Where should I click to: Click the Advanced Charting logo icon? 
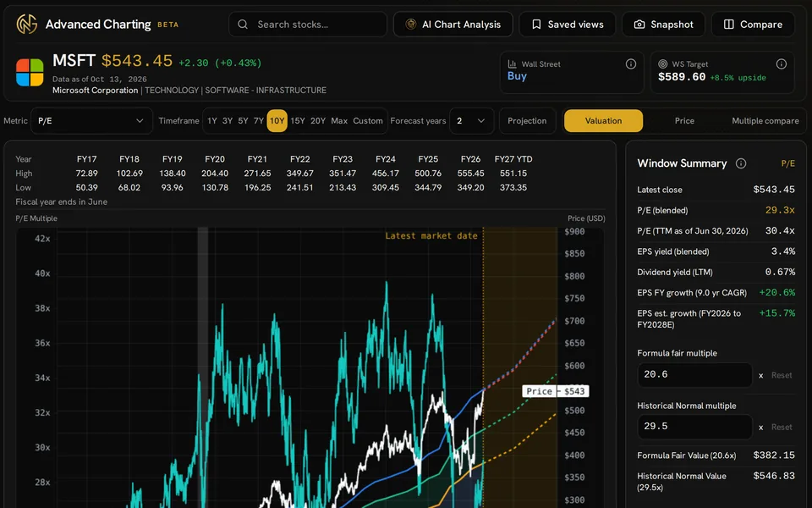27,25
